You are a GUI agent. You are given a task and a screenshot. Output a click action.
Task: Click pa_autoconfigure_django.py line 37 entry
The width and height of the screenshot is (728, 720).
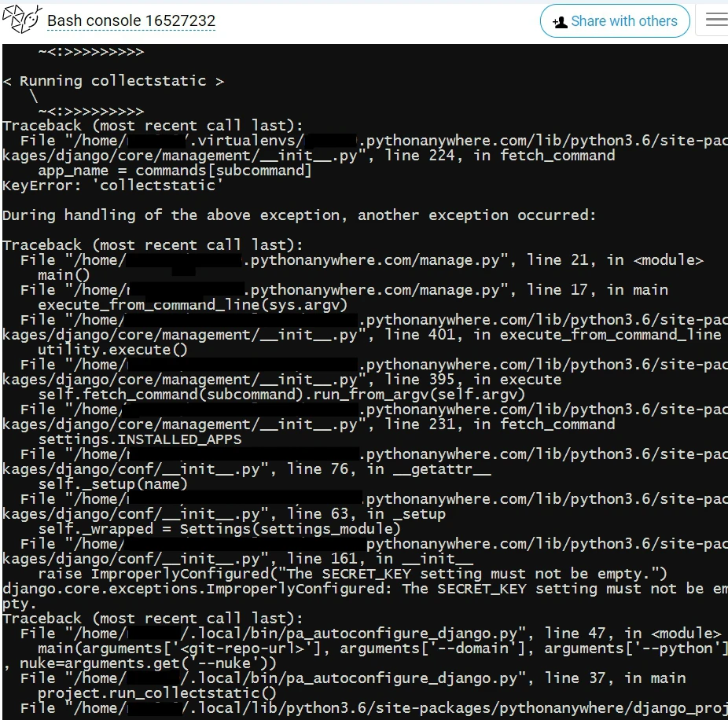[x=353, y=678]
